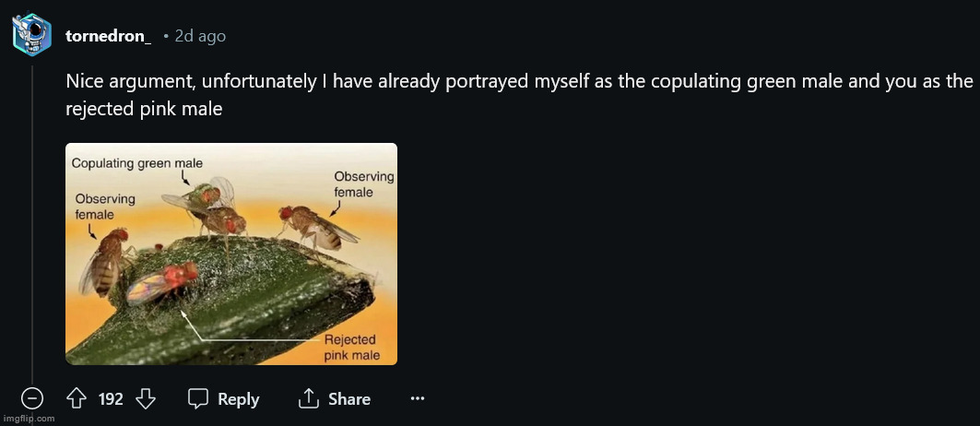Downvote the comment with the down arrow

pyautogui.click(x=146, y=398)
